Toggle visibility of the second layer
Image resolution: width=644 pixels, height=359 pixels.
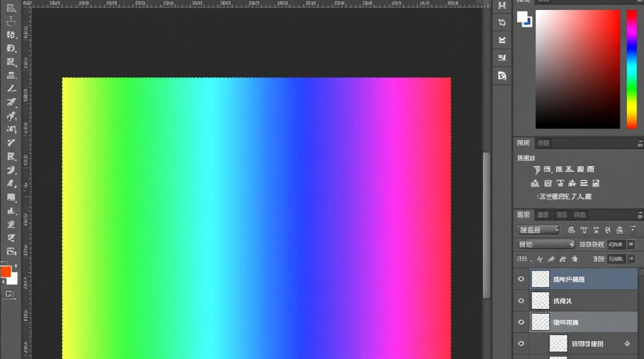click(x=521, y=301)
